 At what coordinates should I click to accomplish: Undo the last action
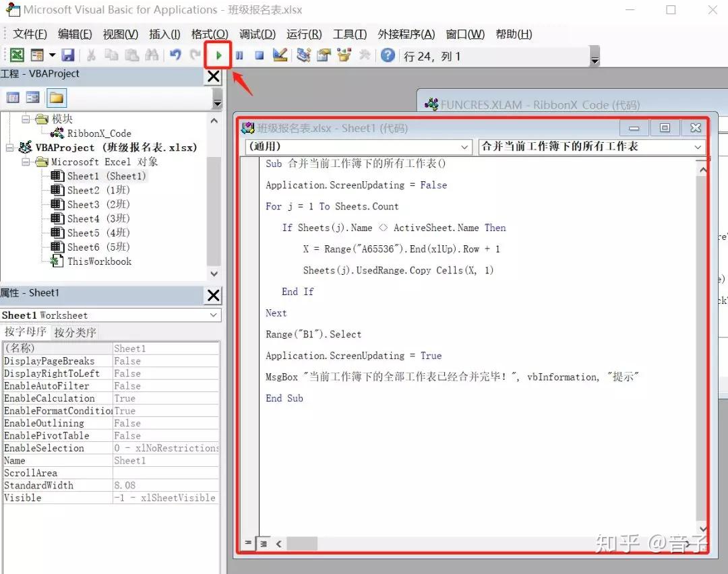point(175,55)
